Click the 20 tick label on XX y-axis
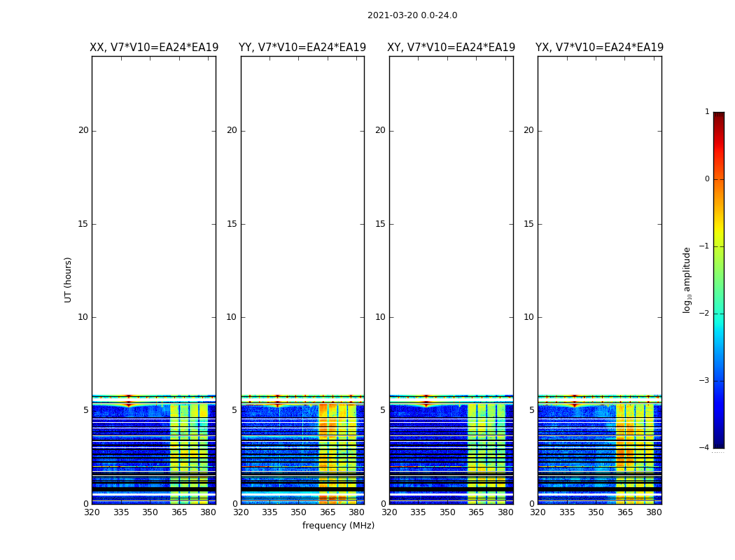Viewport: 735px width, 560px height. coord(83,130)
